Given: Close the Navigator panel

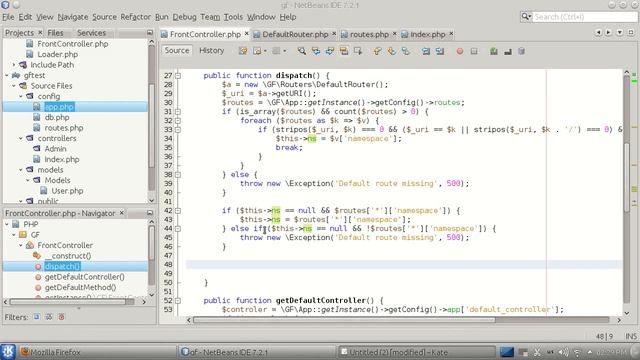Looking at the screenshot, I should coord(122,213).
